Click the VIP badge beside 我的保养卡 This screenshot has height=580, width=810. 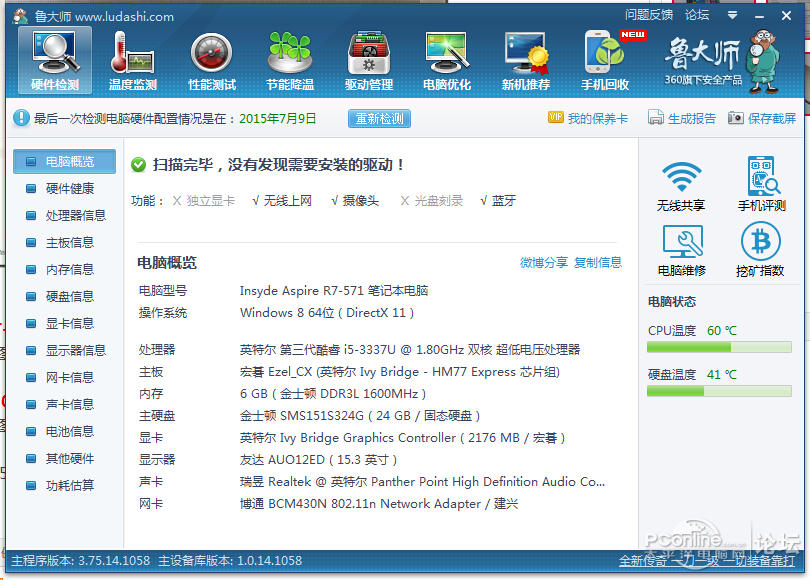pos(555,118)
